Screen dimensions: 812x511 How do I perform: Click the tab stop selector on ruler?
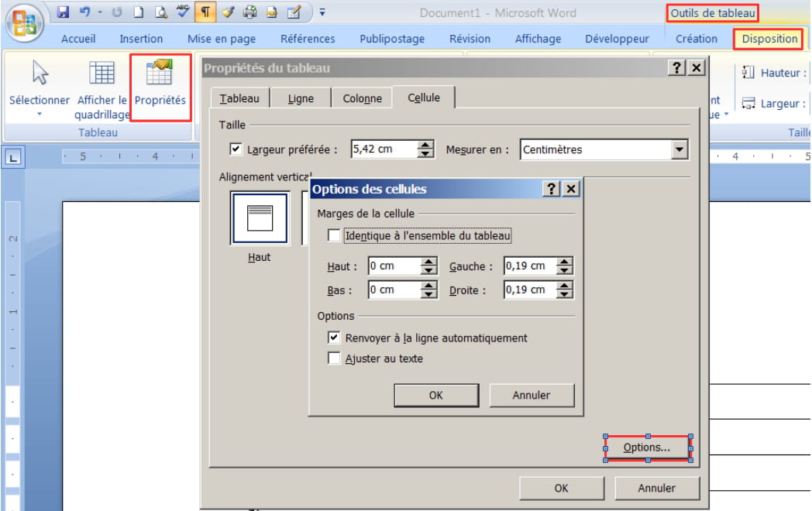(13, 157)
